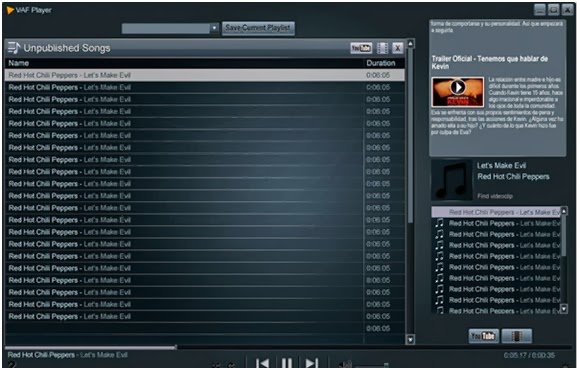Maximize the VAF Player window
This screenshot has width=580, height=370.
(x=553, y=10)
